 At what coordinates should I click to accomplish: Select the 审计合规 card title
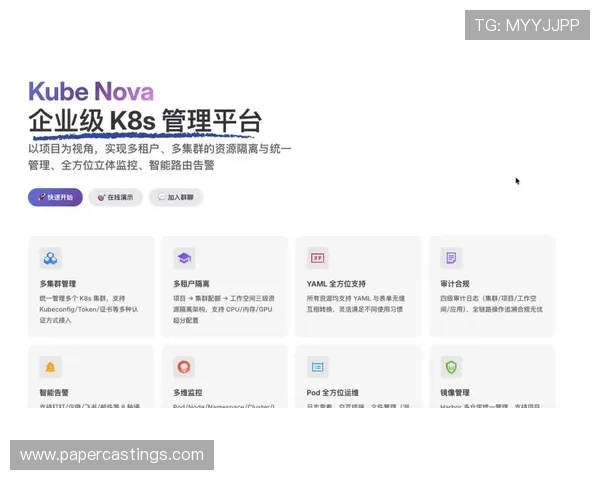[x=455, y=284]
